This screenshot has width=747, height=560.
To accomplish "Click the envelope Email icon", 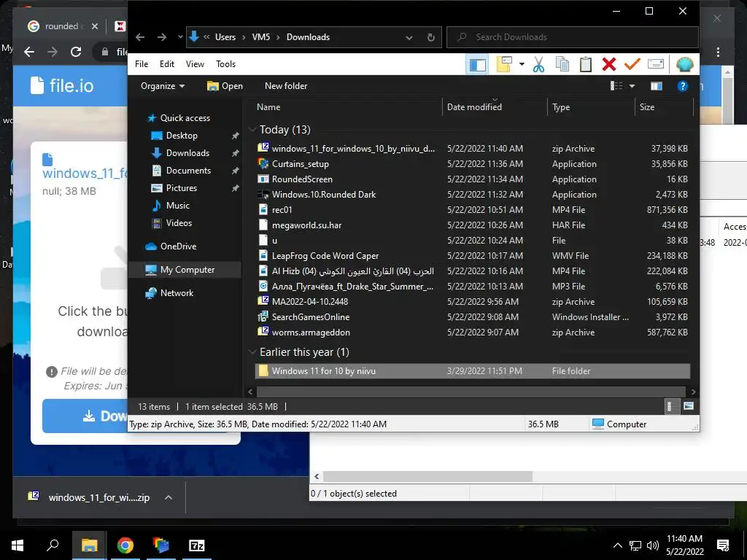I will click(x=656, y=64).
